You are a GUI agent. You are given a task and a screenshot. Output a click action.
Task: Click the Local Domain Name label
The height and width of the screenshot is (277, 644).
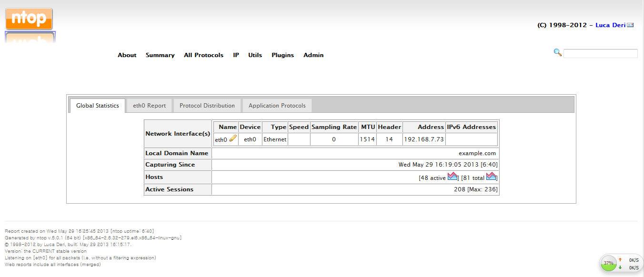click(177, 153)
